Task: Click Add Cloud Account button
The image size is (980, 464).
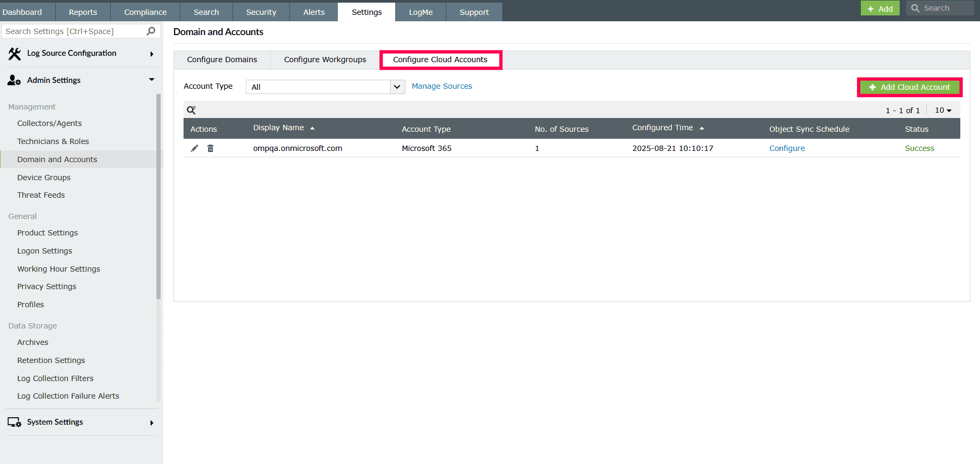Action: coord(909,87)
